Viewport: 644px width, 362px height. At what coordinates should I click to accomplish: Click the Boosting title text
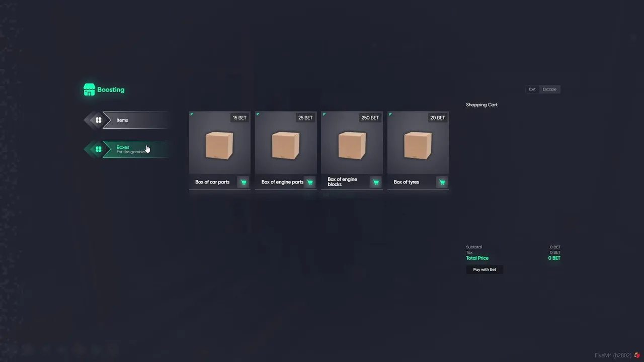coord(111,89)
